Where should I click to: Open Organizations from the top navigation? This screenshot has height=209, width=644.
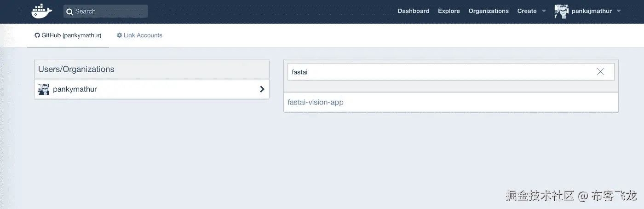click(489, 11)
